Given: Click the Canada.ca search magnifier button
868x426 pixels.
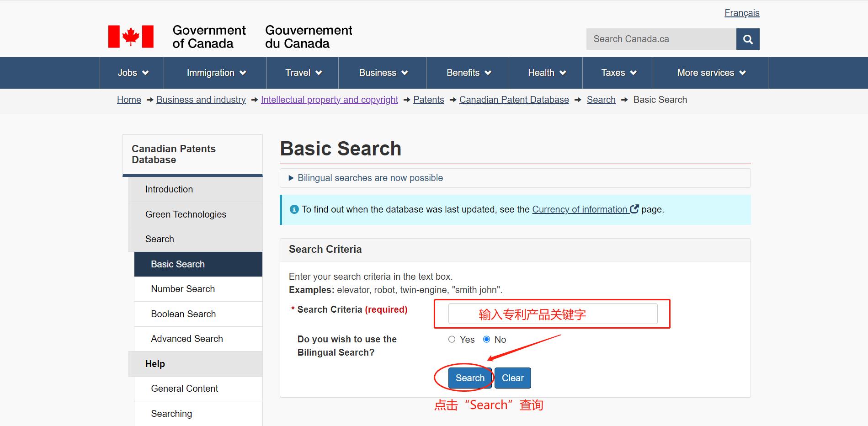Looking at the screenshot, I should (x=748, y=39).
